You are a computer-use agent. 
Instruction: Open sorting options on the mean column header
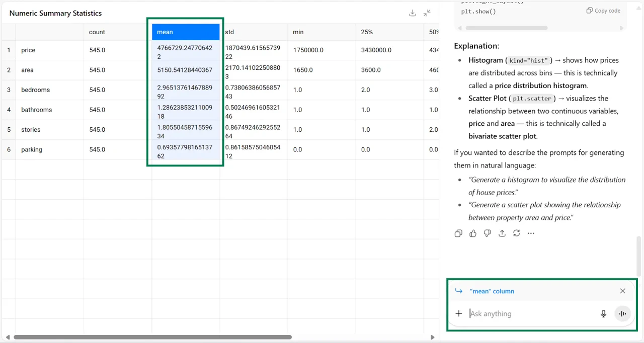tap(185, 32)
